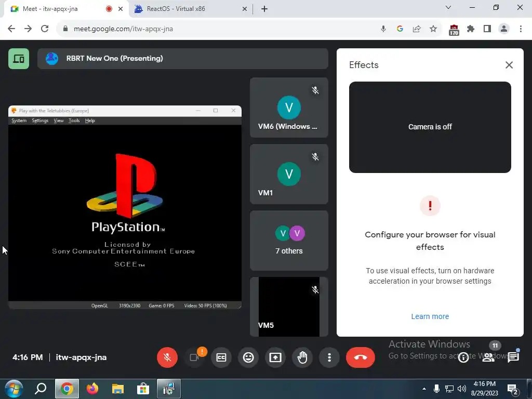Open the Chrome profile avatar
The height and width of the screenshot is (399, 532).
504,29
